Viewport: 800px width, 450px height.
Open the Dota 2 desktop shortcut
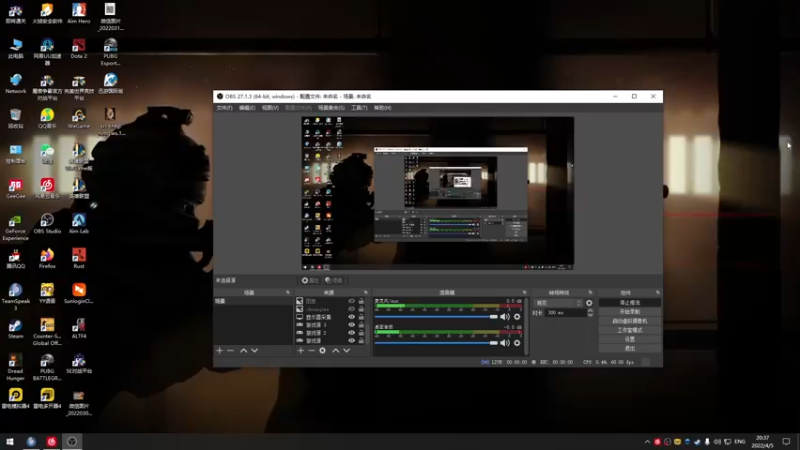[x=79, y=49]
